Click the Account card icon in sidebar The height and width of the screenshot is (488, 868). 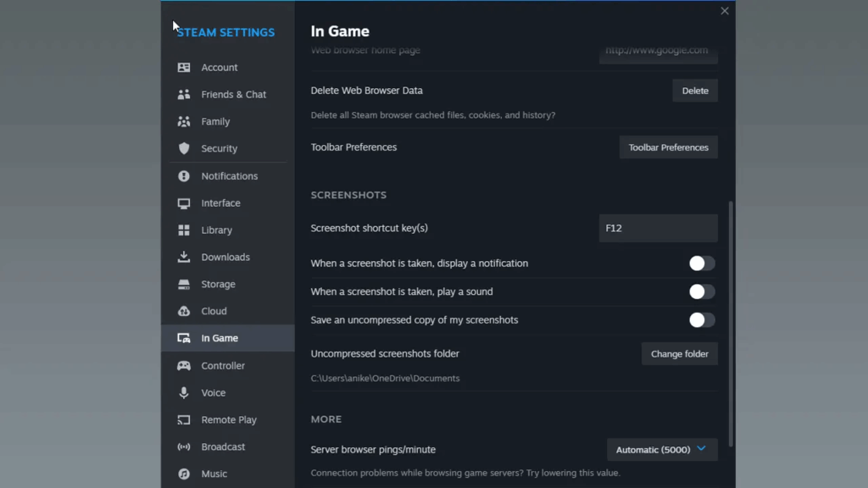click(184, 68)
